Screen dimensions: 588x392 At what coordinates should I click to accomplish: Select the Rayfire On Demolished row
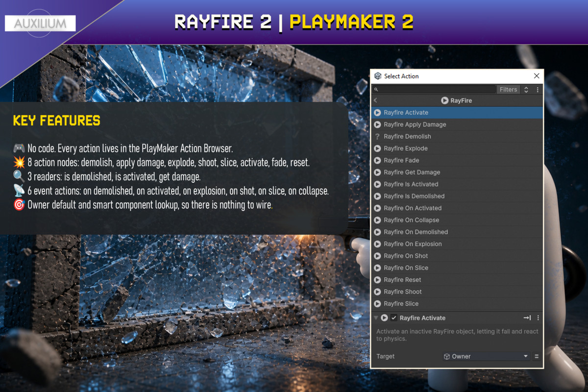457,232
